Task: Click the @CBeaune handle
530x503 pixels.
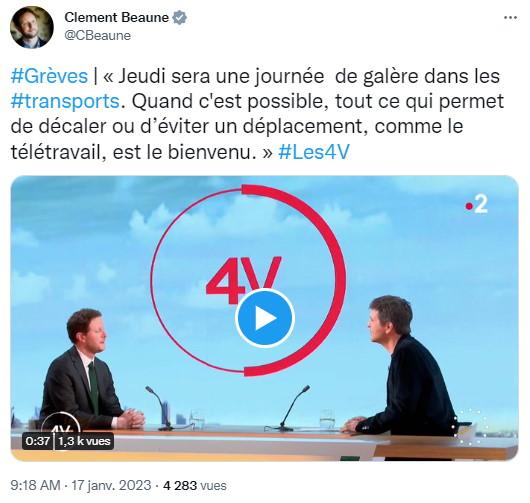Action: click(x=97, y=35)
